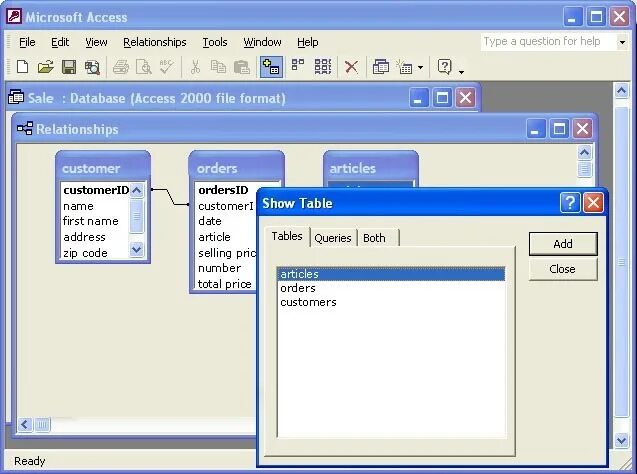Select customerID field in customer table
The image size is (637, 474).
pos(95,190)
